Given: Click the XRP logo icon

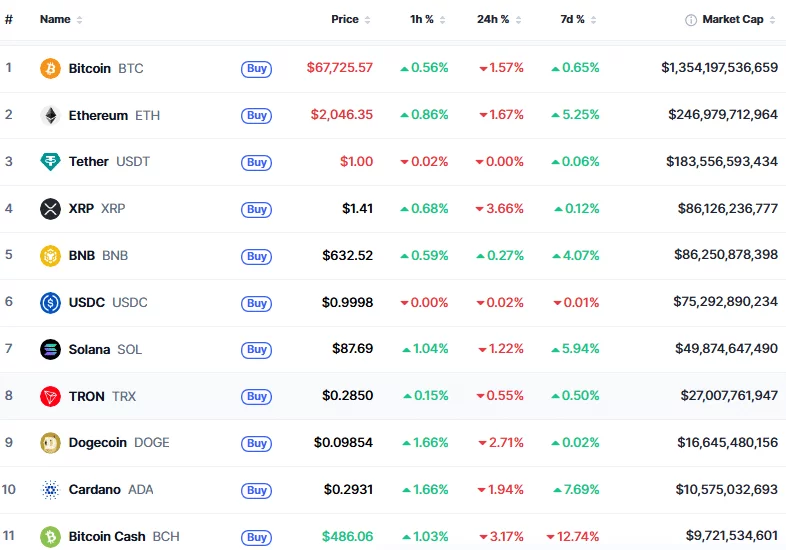Looking at the screenshot, I should pyautogui.click(x=50, y=209).
